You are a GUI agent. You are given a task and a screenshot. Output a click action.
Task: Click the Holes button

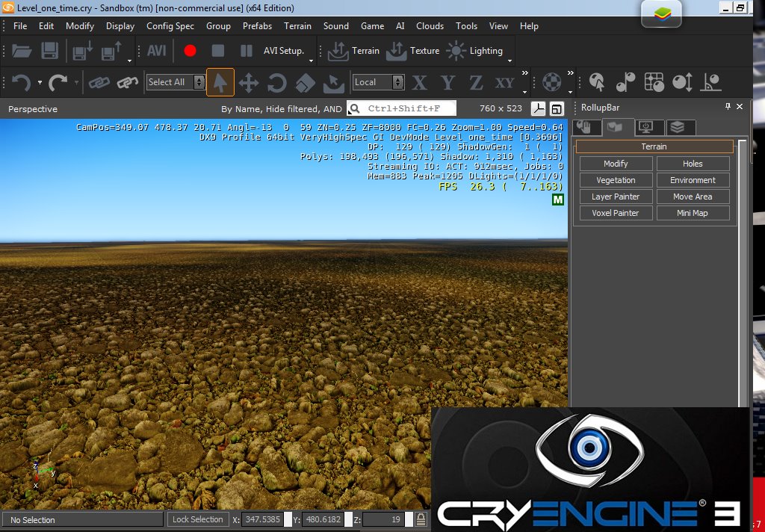(693, 164)
